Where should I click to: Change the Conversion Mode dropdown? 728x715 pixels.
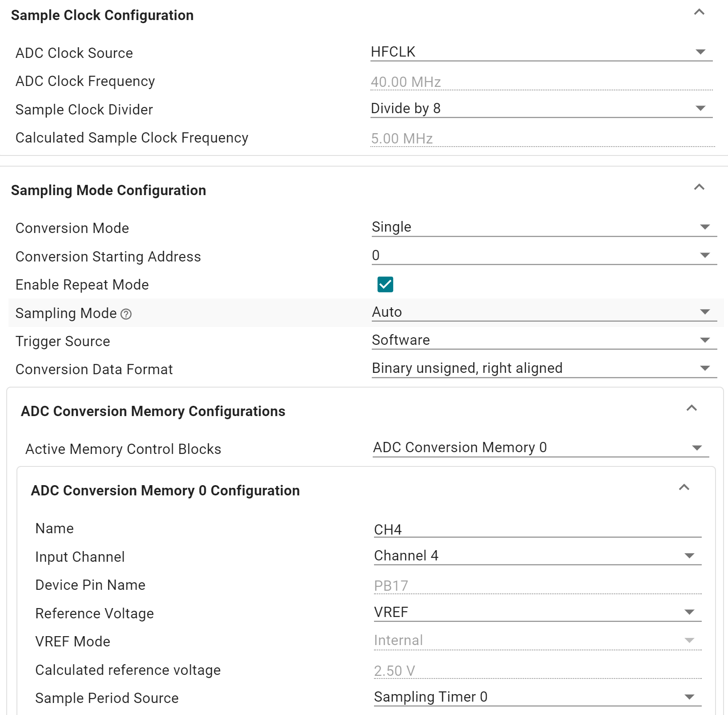pyautogui.click(x=544, y=227)
